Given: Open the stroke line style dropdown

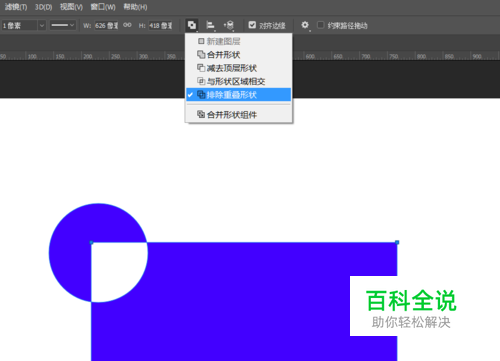Looking at the screenshot, I should (x=63, y=25).
